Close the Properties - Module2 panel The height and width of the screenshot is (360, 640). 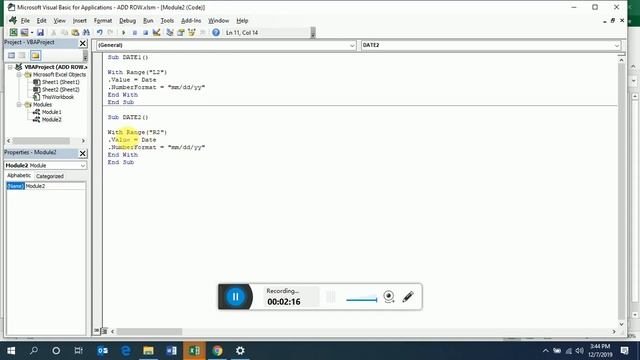(x=82, y=153)
